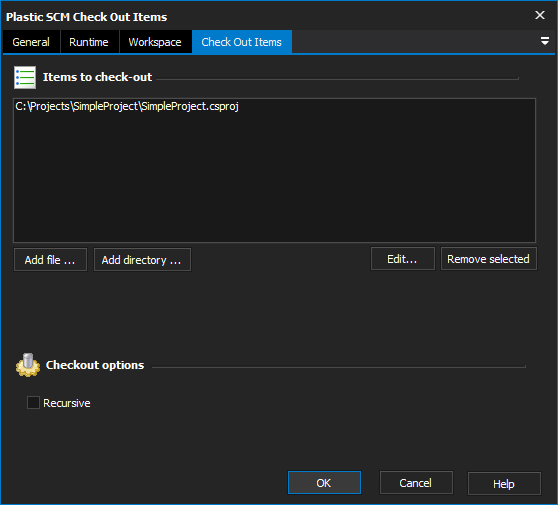Confirm with the OK button
The width and height of the screenshot is (558, 505).
(324, 483)
